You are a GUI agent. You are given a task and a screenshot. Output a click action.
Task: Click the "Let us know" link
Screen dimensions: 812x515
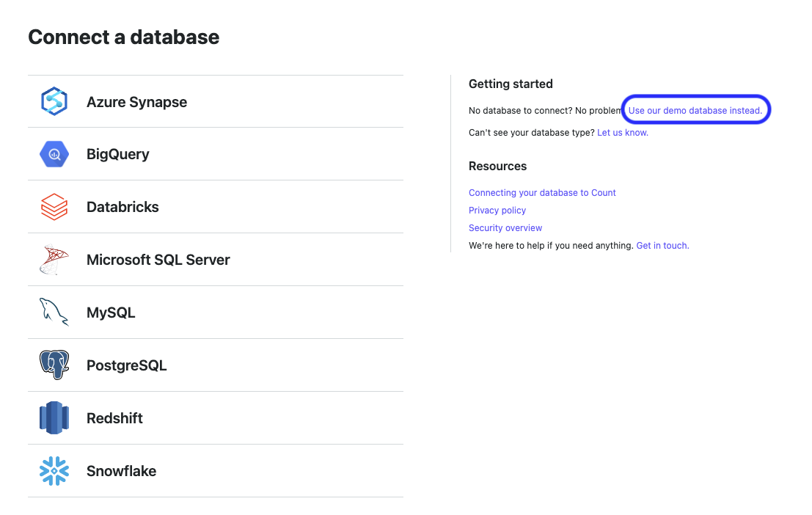click(622, 133)
